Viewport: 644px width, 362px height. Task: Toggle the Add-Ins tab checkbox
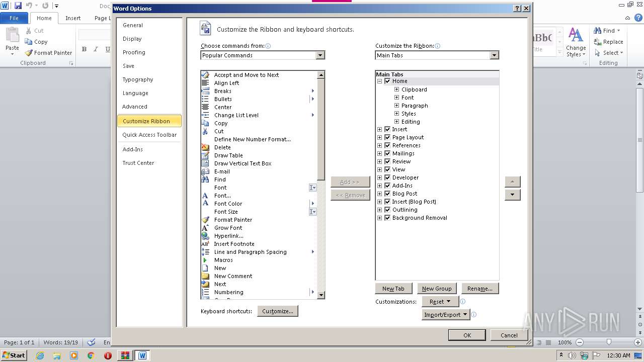[387, 186]
